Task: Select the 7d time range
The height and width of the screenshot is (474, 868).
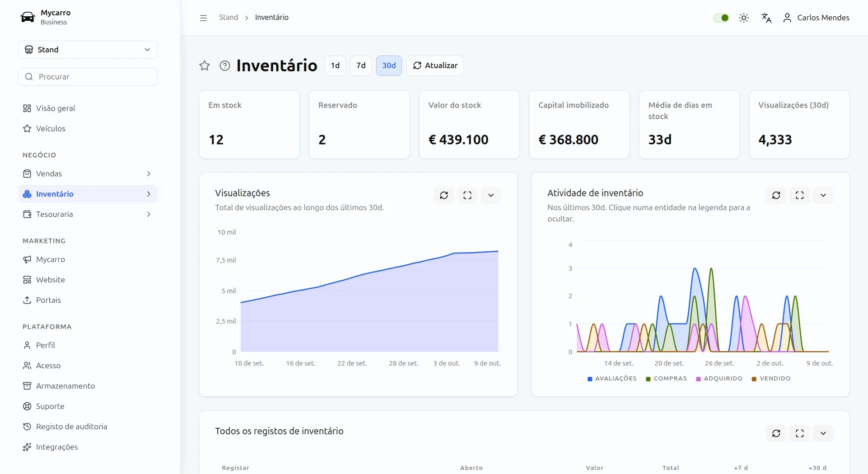Action: (361, 66)
